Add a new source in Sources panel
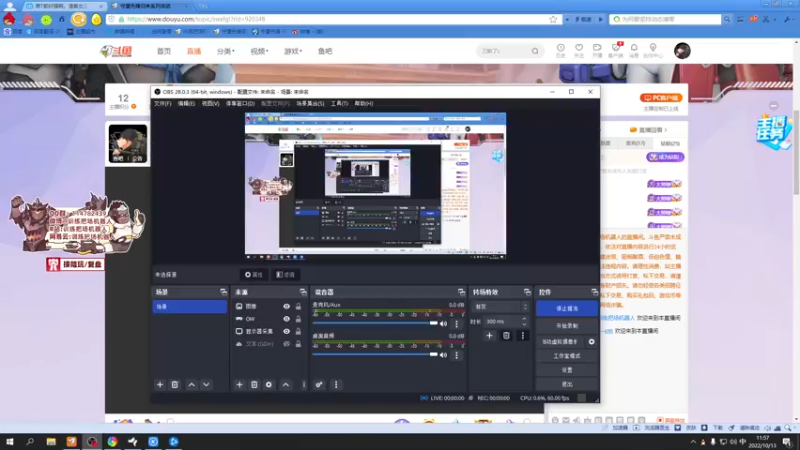 (x=239, y=385)
